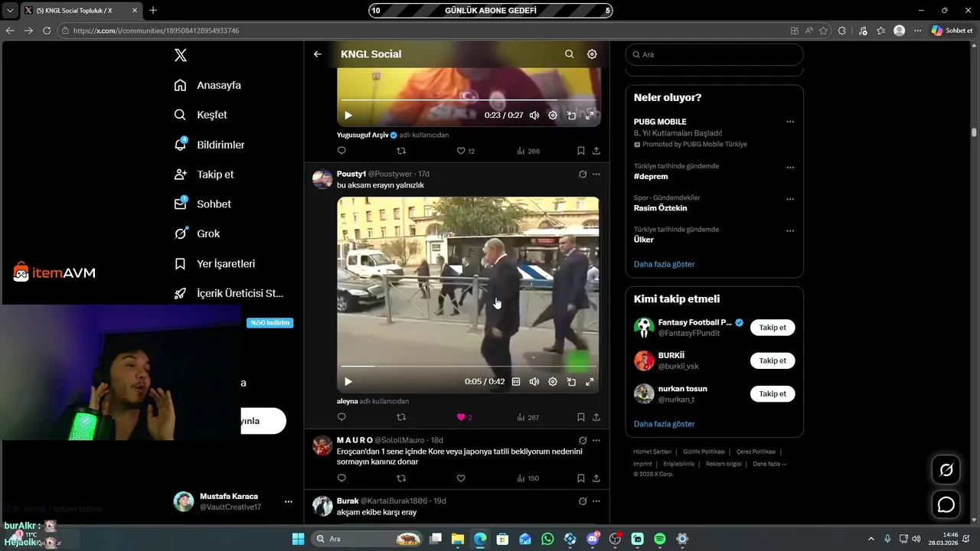Reply to Yugusuguf Arşiv video post
Viewport: 980px width, 551px height.
(341, 151)
